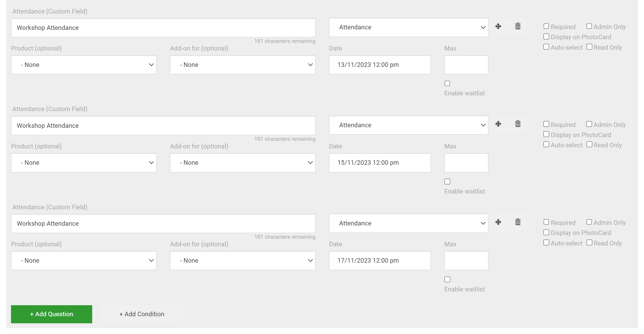
Task: Click move icon for 15/11/2023 attendance field
Action: 498,124
